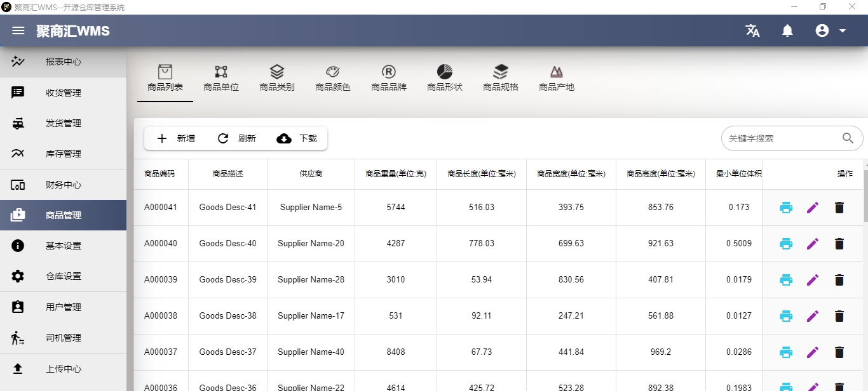The image size is (868, 391).
Task: Click the language switcher icon
Action: 752,30
